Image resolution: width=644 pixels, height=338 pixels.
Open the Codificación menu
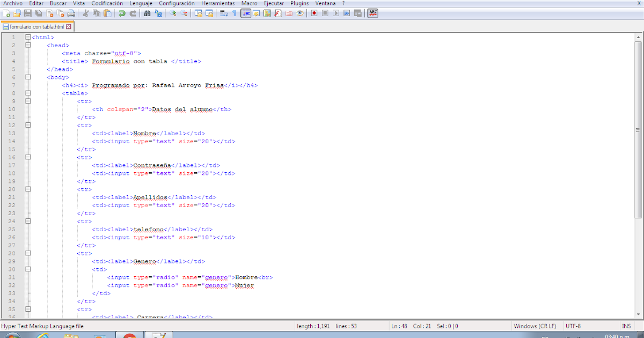(x=107, y=3)
